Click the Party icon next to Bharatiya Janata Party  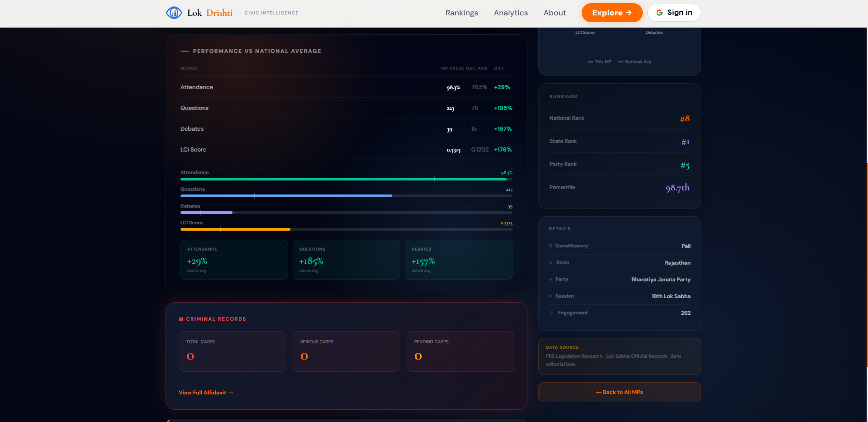(550, 279)
